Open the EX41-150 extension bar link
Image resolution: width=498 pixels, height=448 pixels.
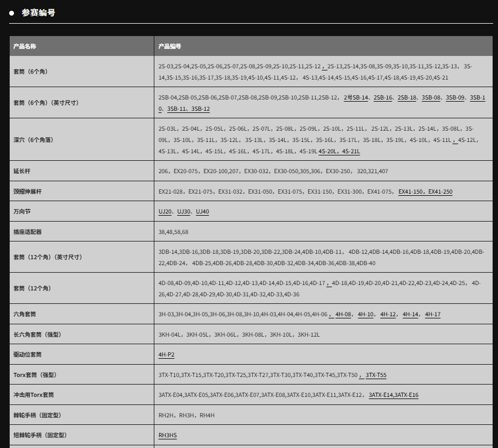(x=411, y=192)
